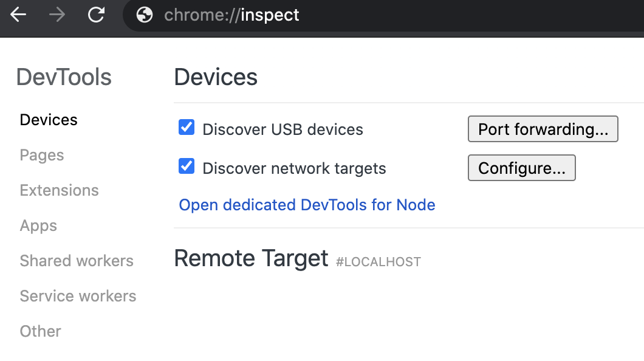
Task: Show the Apps section
Action: pyautogui.click(x=39, y=226)
